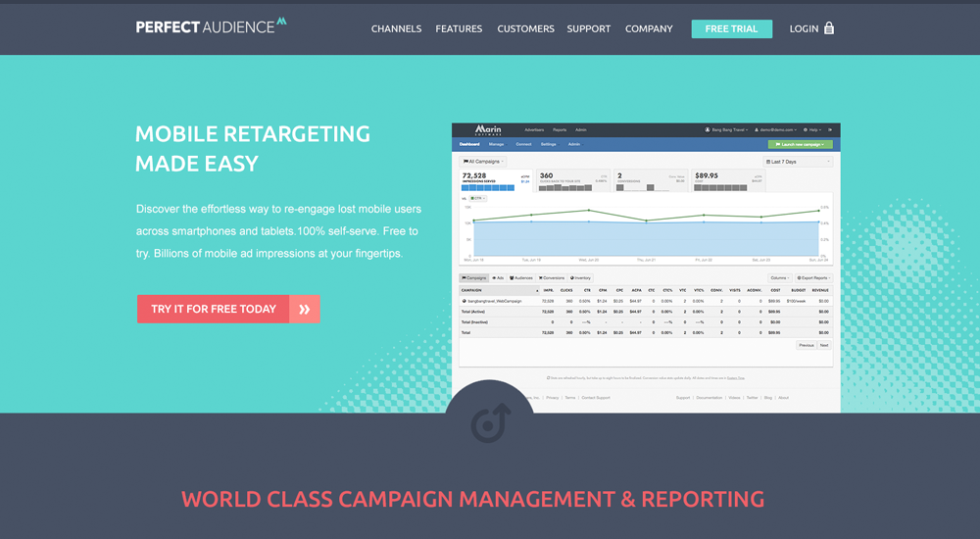
Task: Expand the All Campaigns dropdown
Action: point(483,161)
